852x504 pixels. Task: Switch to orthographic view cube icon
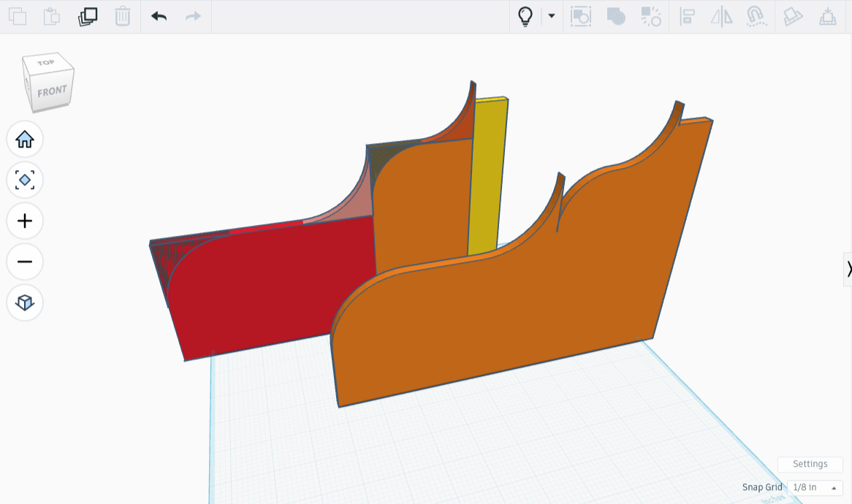pos(25,302)
